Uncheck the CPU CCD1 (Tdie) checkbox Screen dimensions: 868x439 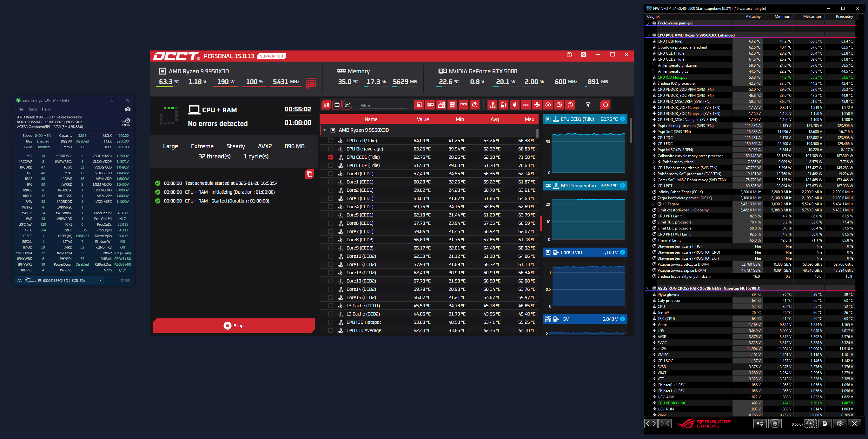click(x=331, y=157)
